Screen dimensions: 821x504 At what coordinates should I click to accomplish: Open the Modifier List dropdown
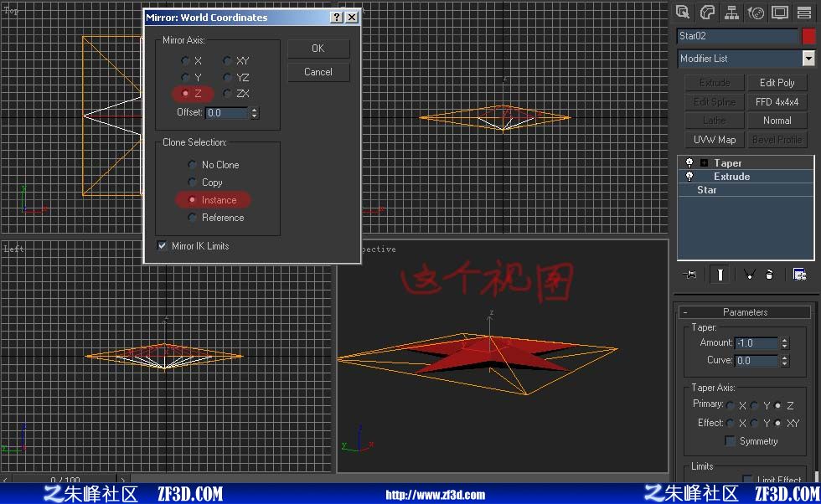(x=809, y=58)
